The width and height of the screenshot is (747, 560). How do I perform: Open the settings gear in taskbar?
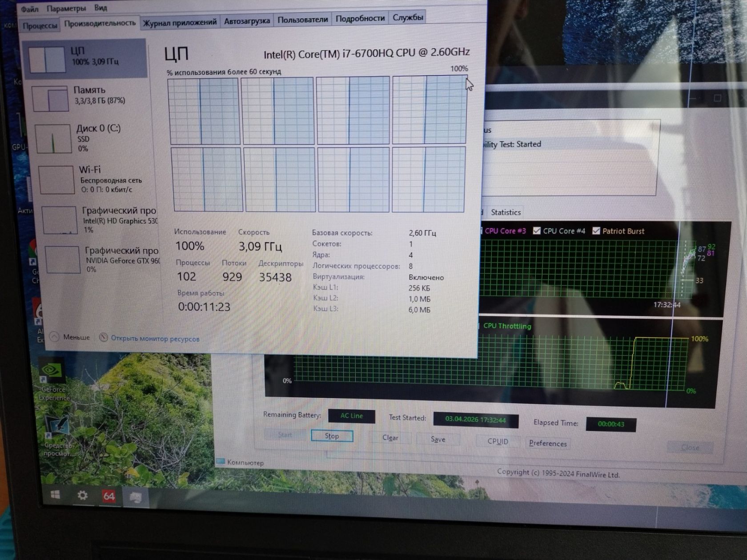click(x=82, y=495)
